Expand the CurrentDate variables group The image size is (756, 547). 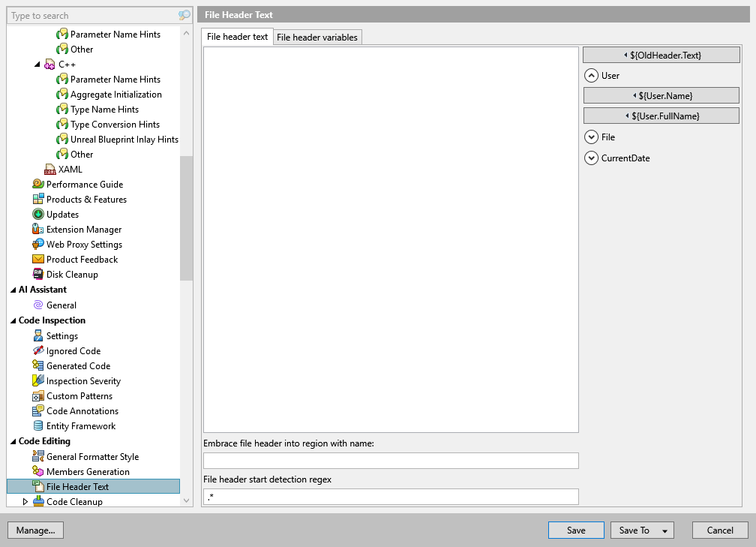pyautogui.click(x=592, y=158)
